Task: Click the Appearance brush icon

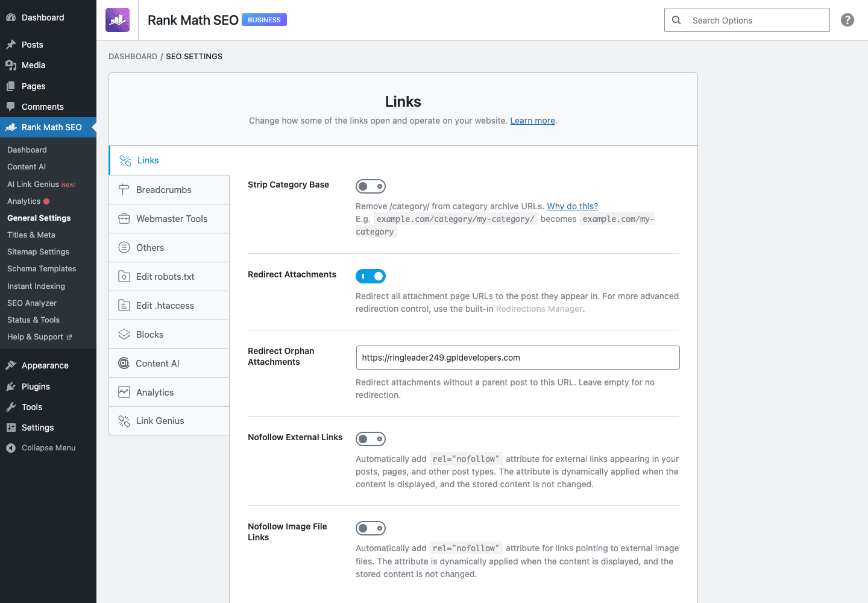Action: [11, 365]
